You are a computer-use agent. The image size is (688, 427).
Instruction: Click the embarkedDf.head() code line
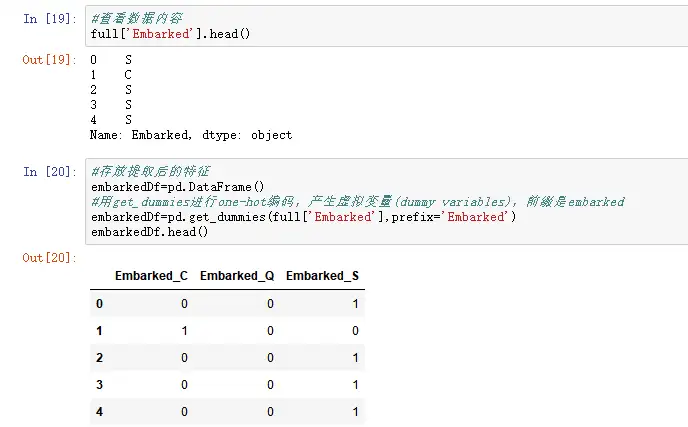[x=150, y=232]
